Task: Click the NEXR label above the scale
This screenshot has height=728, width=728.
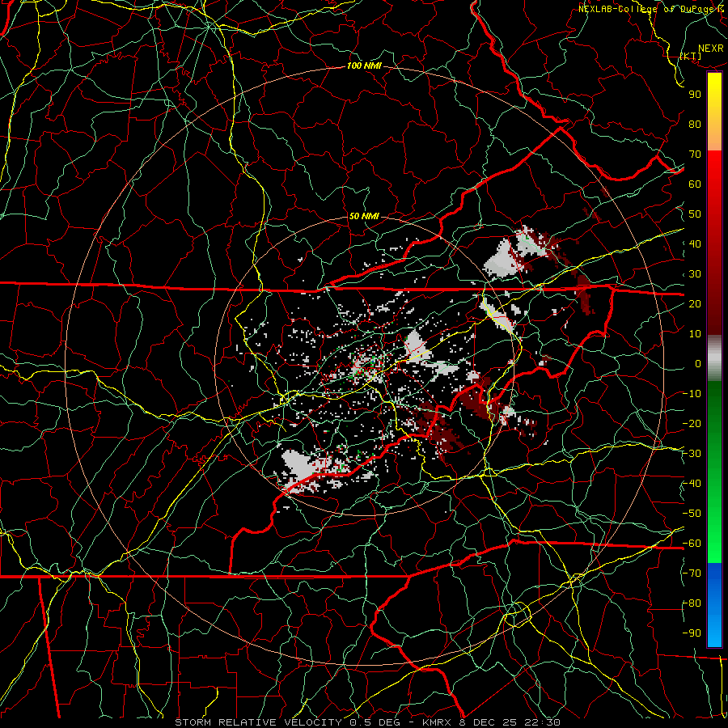Action: click(x=711, y=49)
